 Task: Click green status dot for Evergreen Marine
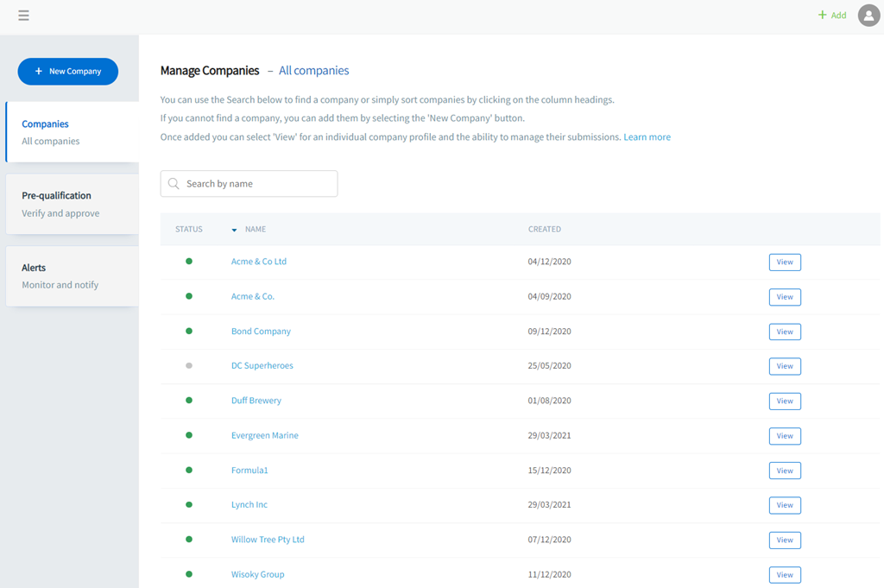189,436
